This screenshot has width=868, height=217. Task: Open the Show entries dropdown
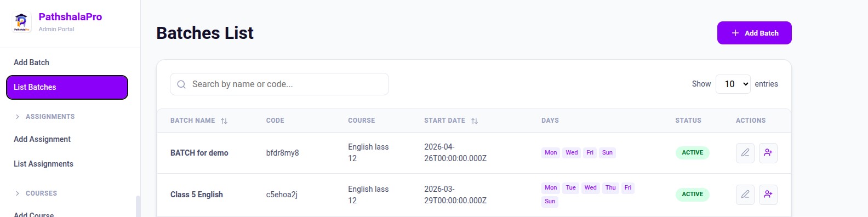pyautogui.click(x=733, y=84)
